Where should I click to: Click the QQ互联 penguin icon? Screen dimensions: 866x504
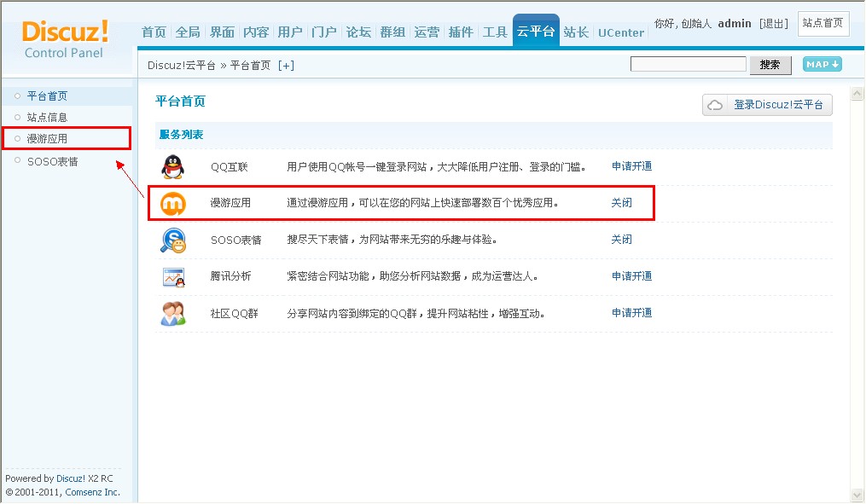click(x=173, y=166)
